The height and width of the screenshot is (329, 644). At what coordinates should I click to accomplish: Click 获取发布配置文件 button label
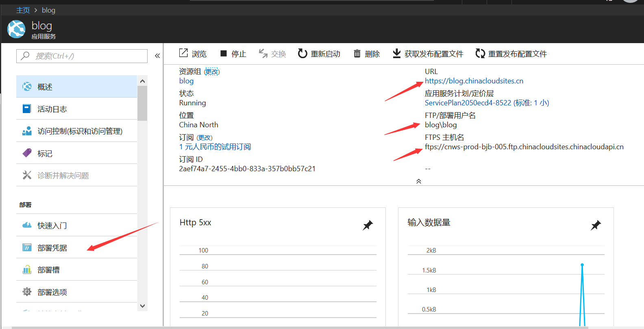434,54
